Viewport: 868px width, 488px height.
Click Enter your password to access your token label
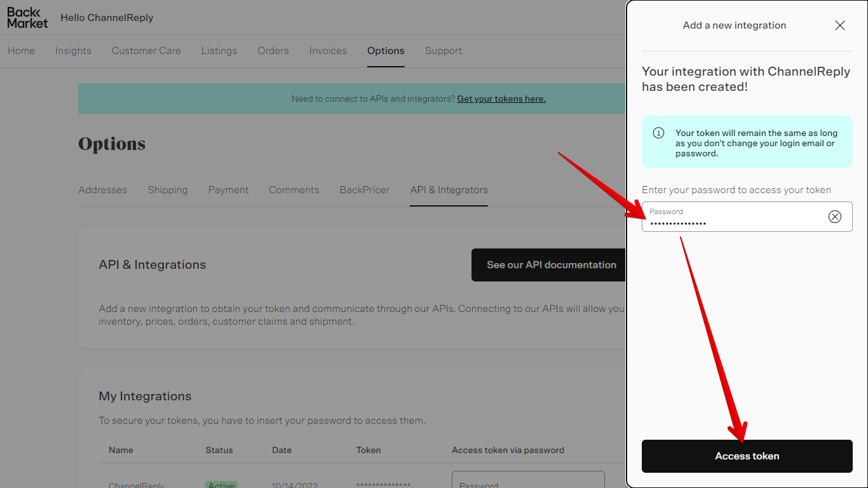pos(736,190)
